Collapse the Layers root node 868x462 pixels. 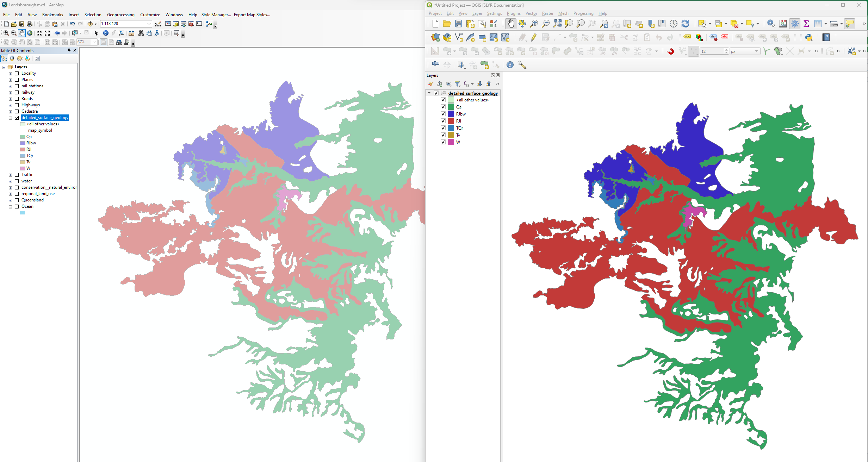coord(4,67)
